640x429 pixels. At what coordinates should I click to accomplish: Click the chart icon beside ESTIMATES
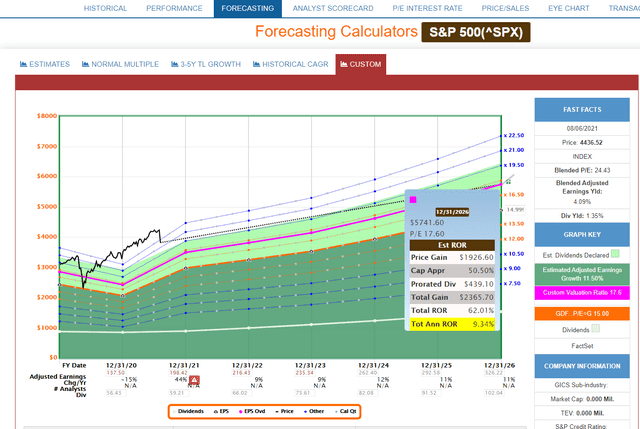pos(23,64)
